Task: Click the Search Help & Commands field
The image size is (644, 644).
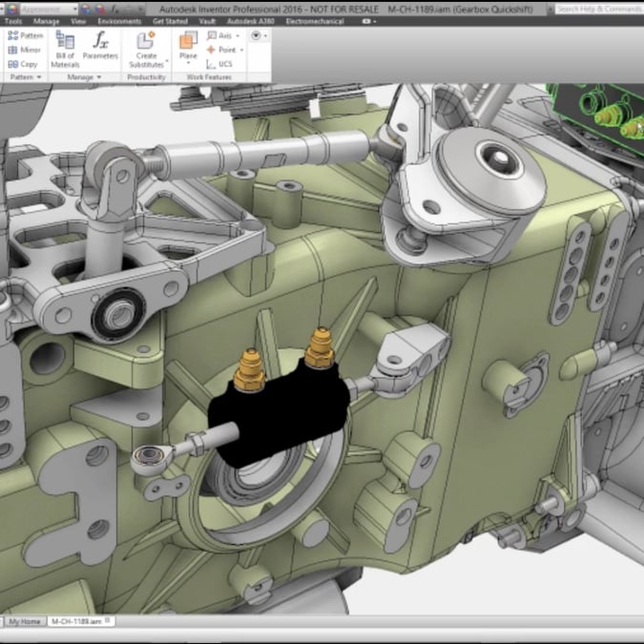Action: [599, 9]
